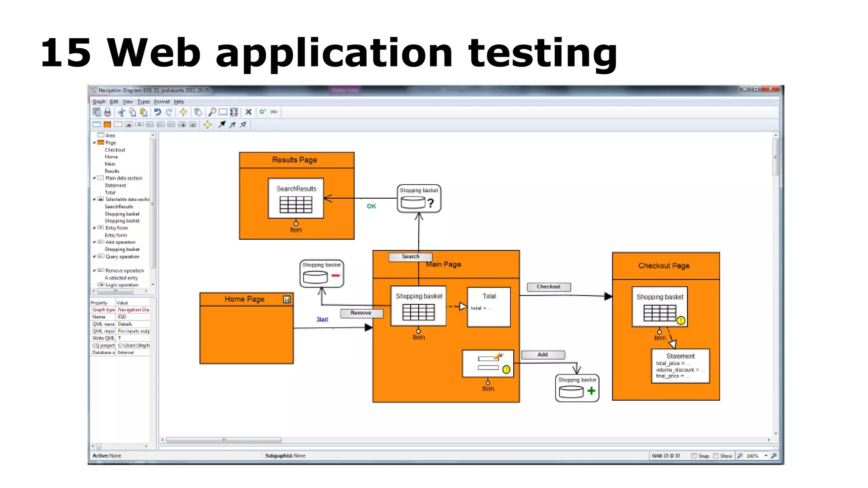Click the Undo arrow icon
Image resolution: width=868 pixels, height=488 pixels.
coord(158,112)
